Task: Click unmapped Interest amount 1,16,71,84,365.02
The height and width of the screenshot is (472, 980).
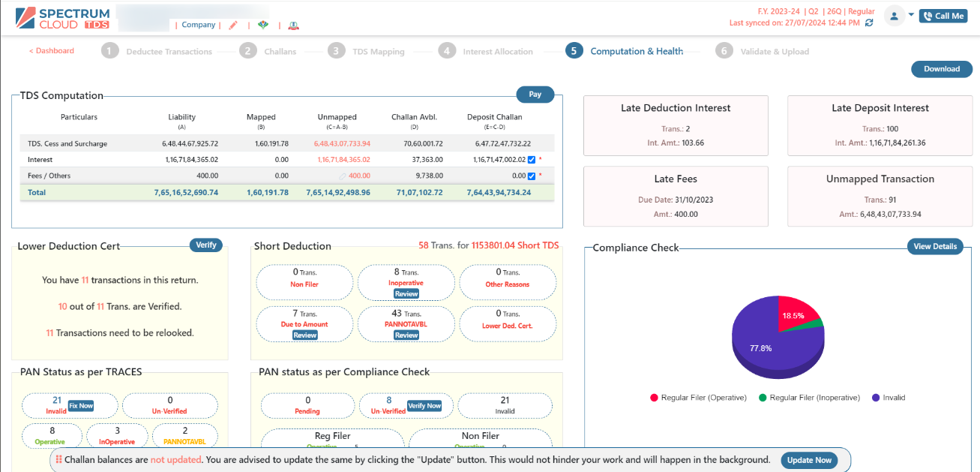Action: point(343,160)
